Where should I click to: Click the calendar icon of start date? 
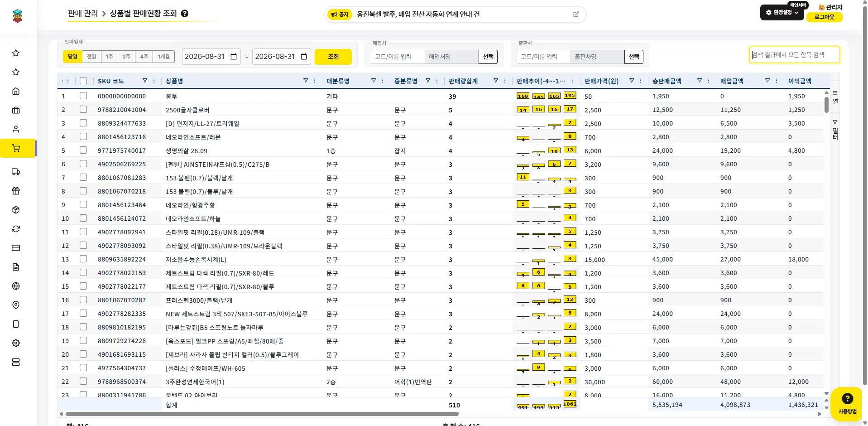point(234,57)
